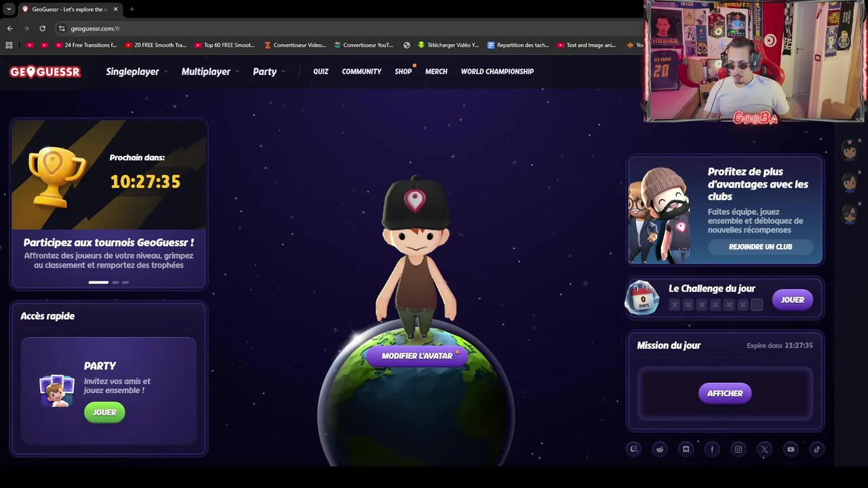Open '24 Free Transitions' bookmark
This screenshot has height=488, width=868.
86,45
